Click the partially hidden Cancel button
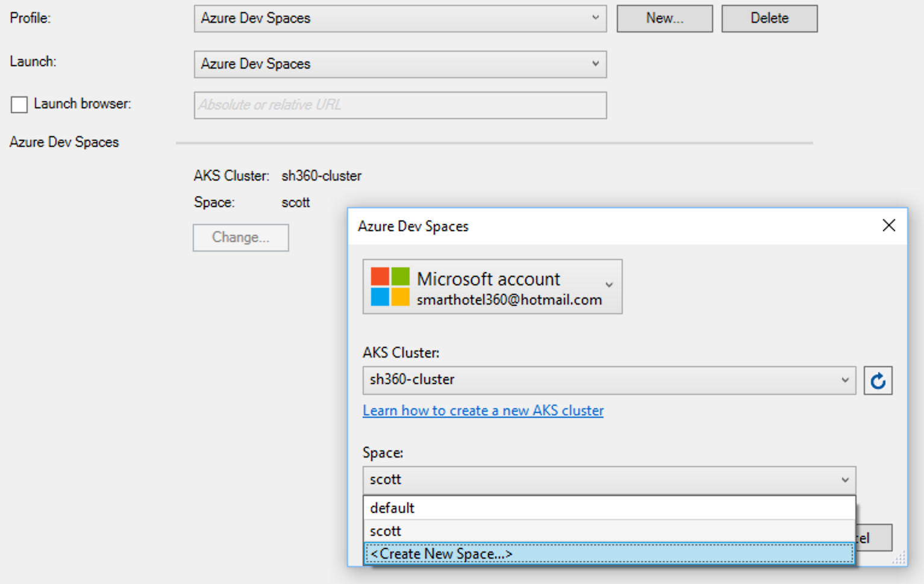Screen dimensions: 924x584 [x=874, y=538]
